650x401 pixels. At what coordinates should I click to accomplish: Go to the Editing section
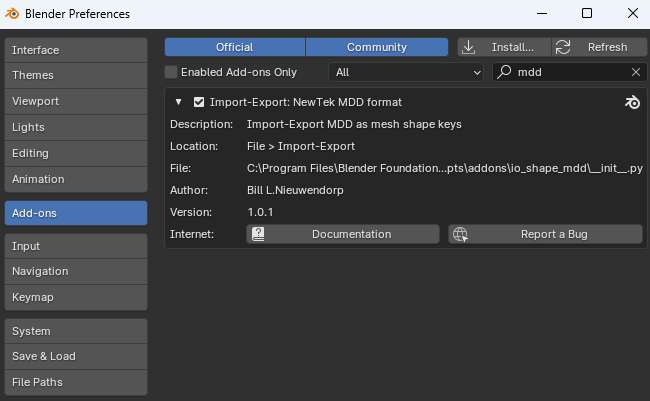click(76, 153)
